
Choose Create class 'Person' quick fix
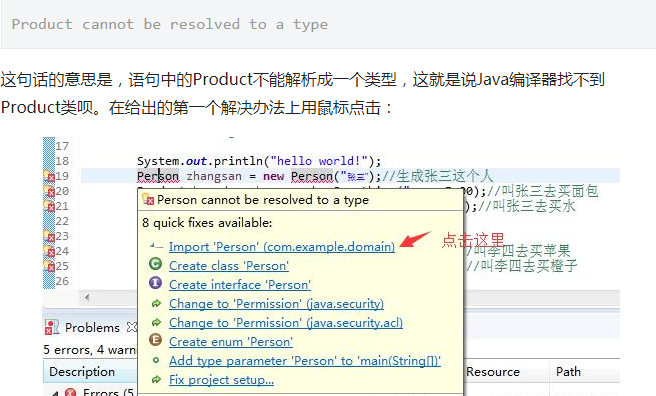coord(229,266)
